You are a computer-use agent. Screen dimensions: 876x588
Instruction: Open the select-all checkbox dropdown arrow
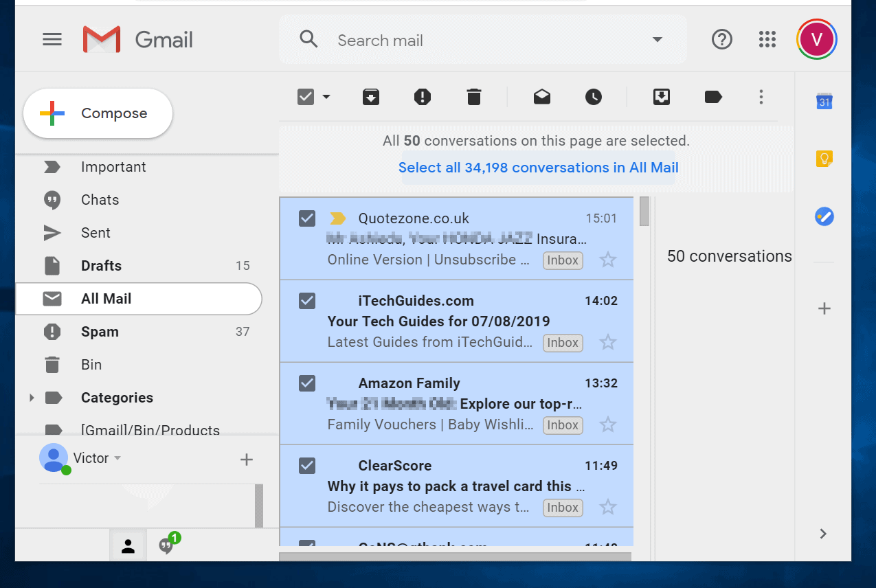(x=326, y=97)
